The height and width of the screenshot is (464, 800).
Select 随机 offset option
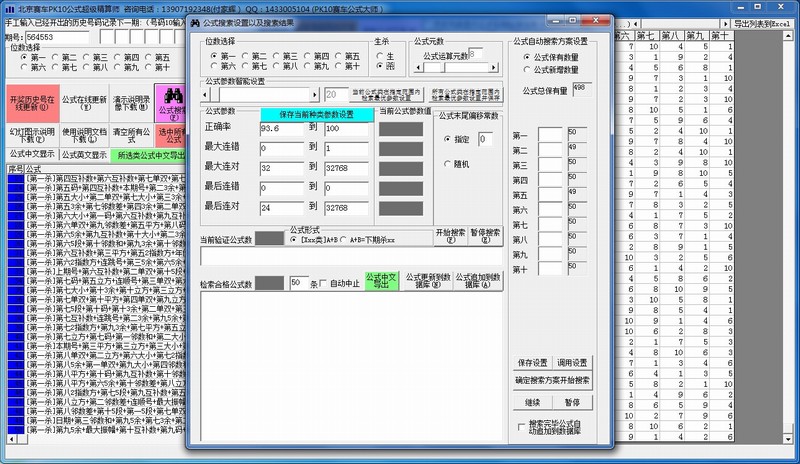click(x=447, y=163)
